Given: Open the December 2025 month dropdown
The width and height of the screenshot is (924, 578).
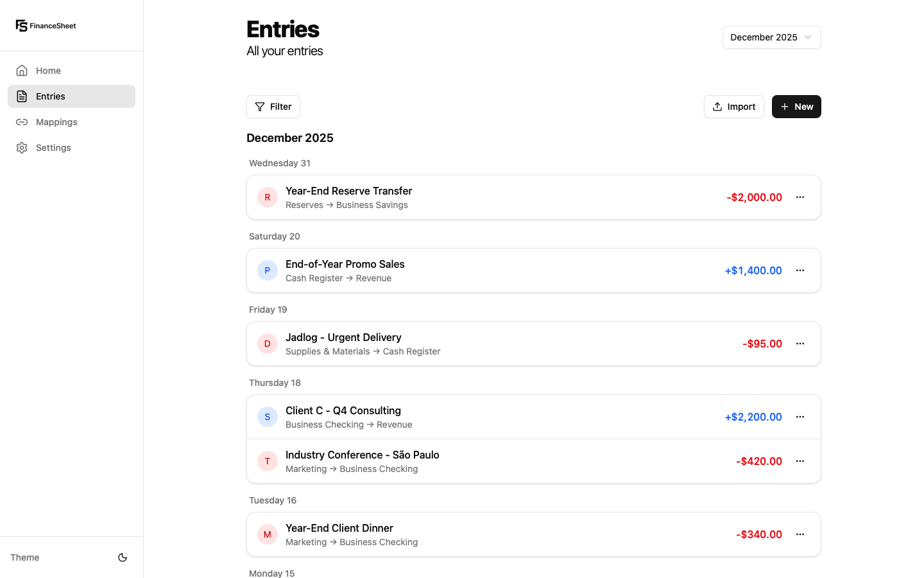Looking at the screenshot, I should pos(771,37).
